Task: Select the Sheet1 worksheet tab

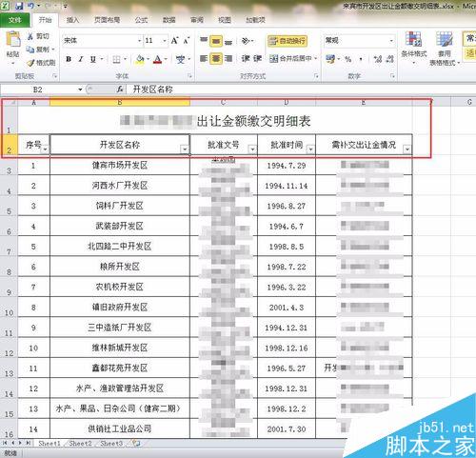Action: click(x=50, y=444)
